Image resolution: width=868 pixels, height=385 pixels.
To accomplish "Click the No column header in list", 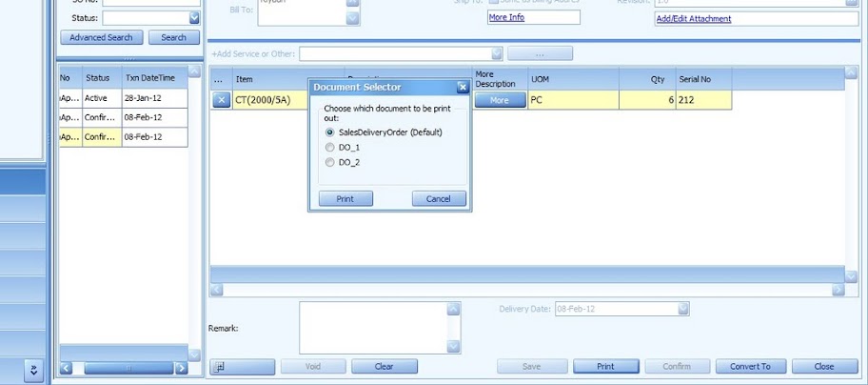I will (x=70, y=78).
